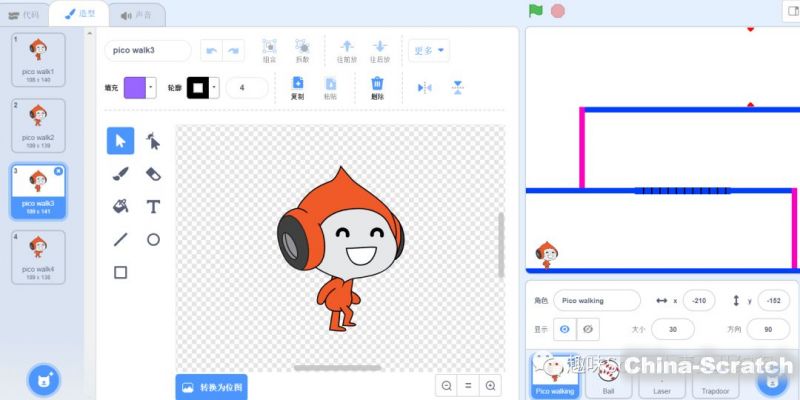This screenshot has height=400, width=800.
Task: Click the 转换为位图 button
Action: 210,386
